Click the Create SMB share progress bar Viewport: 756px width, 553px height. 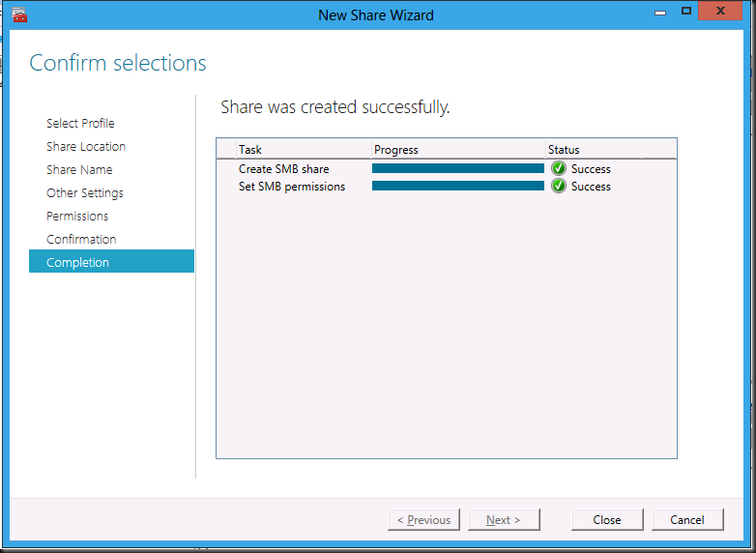click(x=458, y=168)
